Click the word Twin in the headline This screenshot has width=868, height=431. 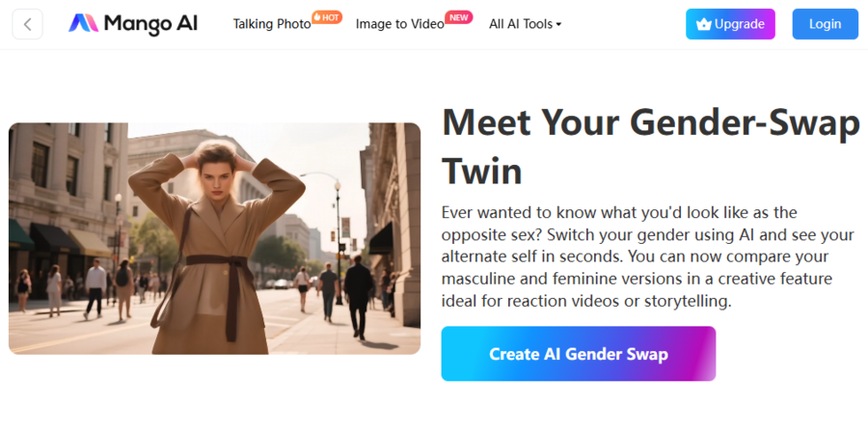click(x=481, y=170)
